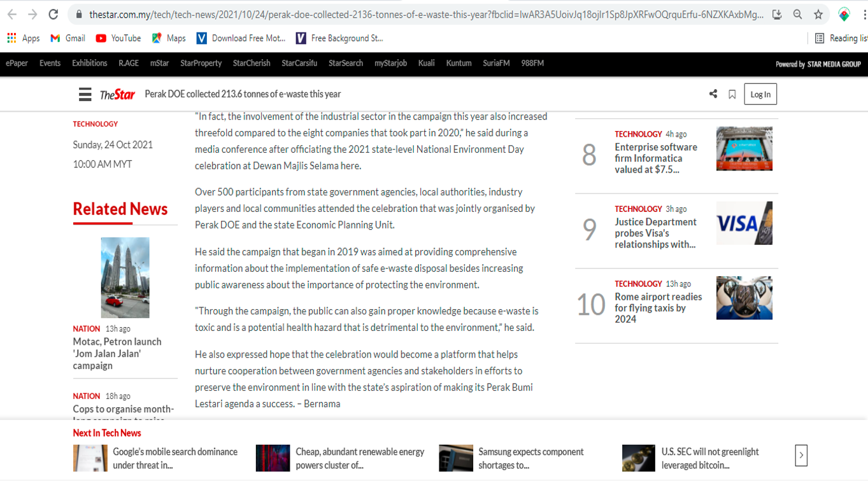
Task: Open the hamburger menu beside The Star logo
Action: pyautogui.click(x=85, y=94)
